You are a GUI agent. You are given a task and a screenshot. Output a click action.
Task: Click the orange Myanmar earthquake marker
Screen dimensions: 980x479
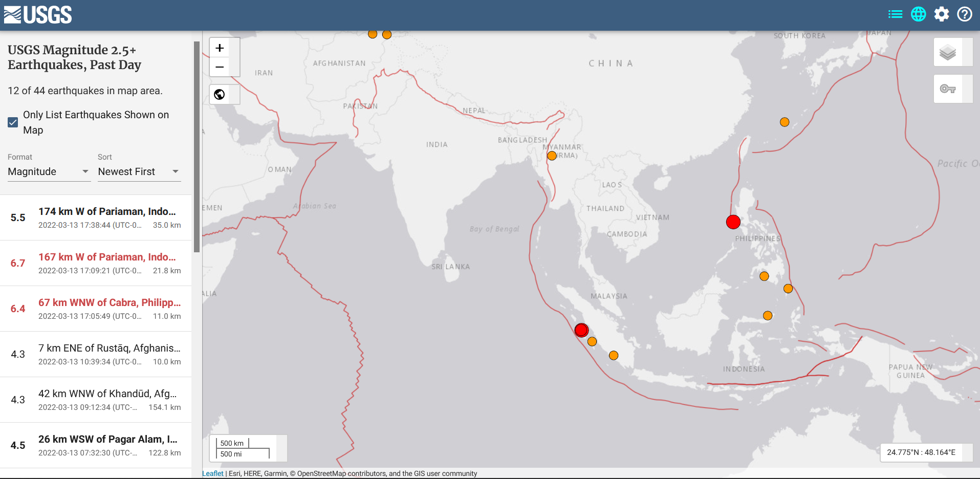(x=552, y=156)
